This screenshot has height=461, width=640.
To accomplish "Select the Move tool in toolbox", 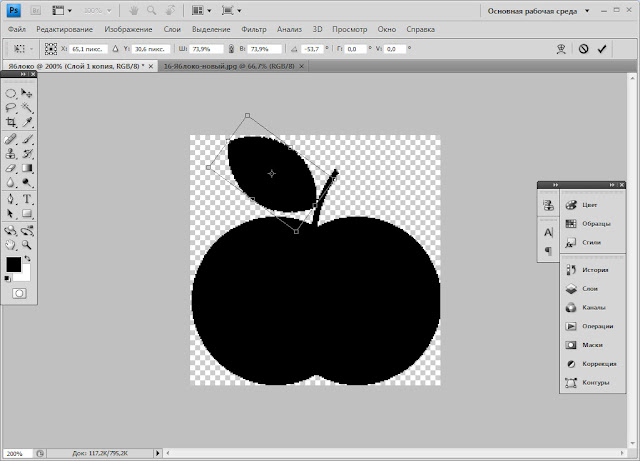I will 27,94.
